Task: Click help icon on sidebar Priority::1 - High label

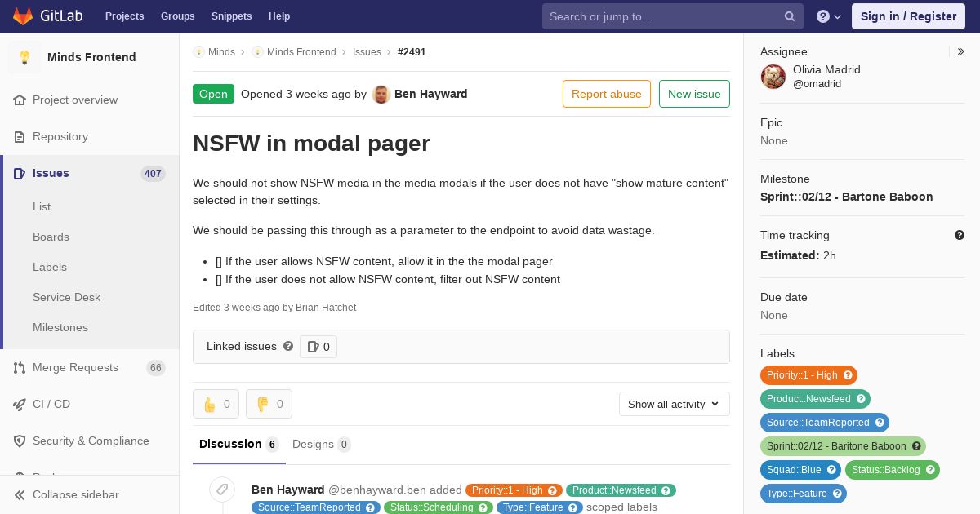Action: click(x=848, y=375)
